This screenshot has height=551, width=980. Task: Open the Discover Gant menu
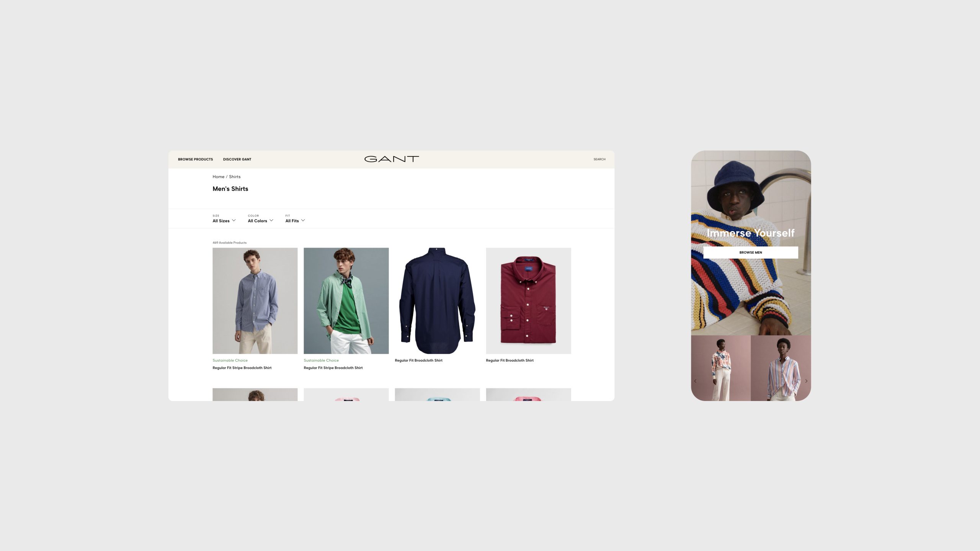(237, 159)
